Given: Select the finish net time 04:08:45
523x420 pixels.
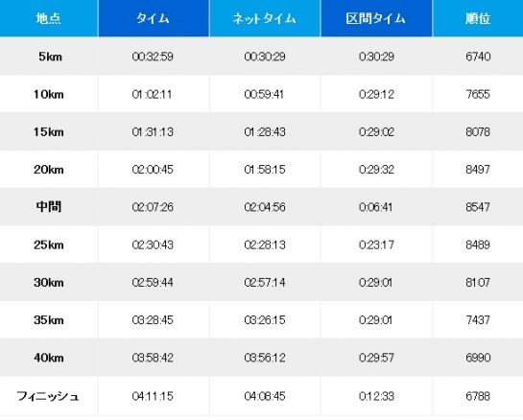Looking at the screenshot, I should (265, 396).
